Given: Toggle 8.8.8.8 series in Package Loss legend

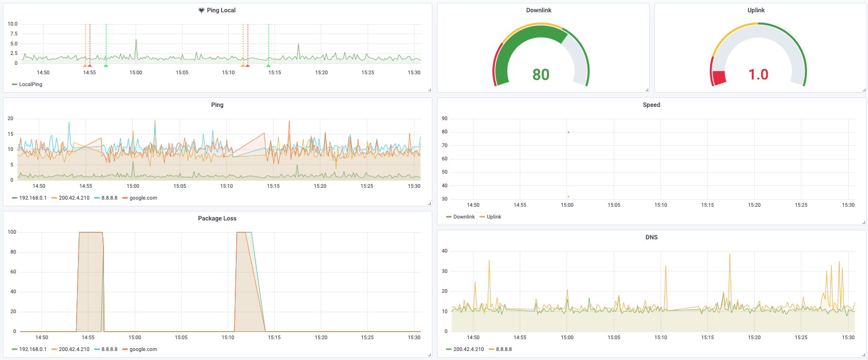Looking at the screenshot, I should [109, 349].
